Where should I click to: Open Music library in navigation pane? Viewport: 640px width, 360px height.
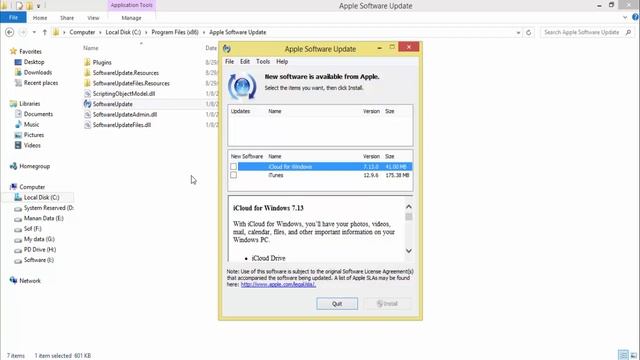point(31,124)
